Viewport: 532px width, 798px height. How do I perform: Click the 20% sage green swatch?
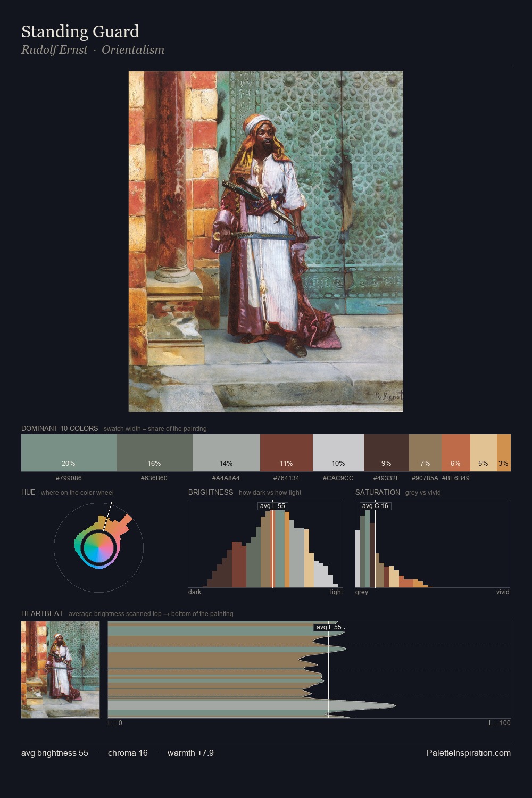point(69,453)
